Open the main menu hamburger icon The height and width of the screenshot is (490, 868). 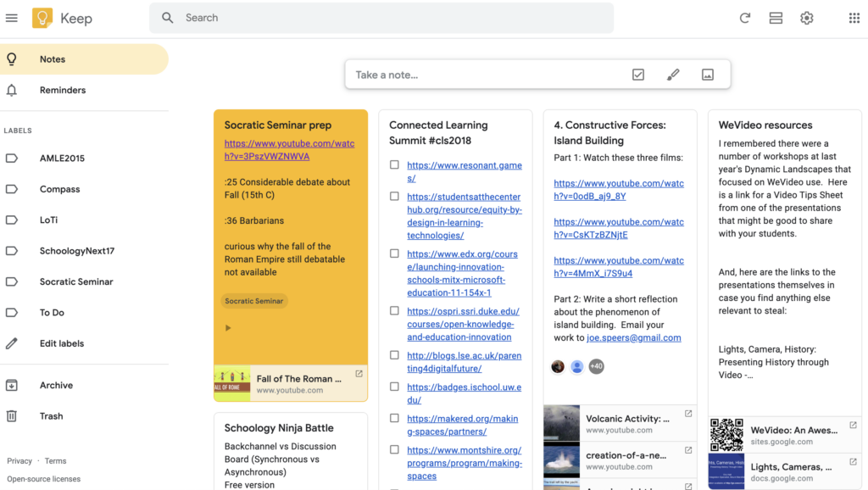(x=12, y=18)
